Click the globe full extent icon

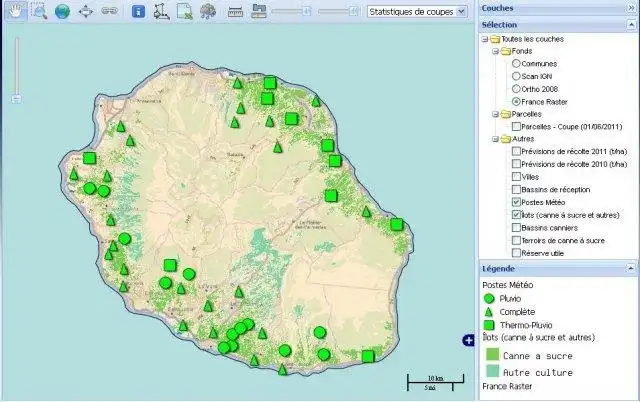(x=62, y=11)
